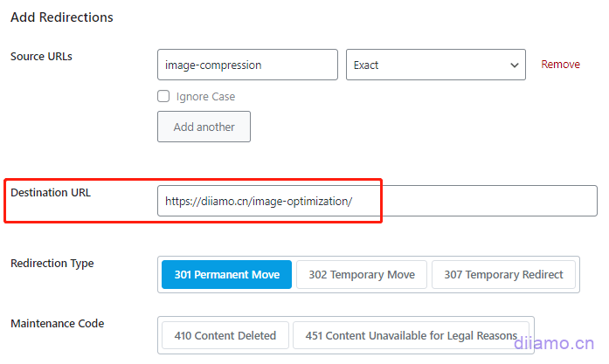The height and width of the screenshot is (364, 609).
Task: Click the Source URL input field
Action: [x=247, y=65]
